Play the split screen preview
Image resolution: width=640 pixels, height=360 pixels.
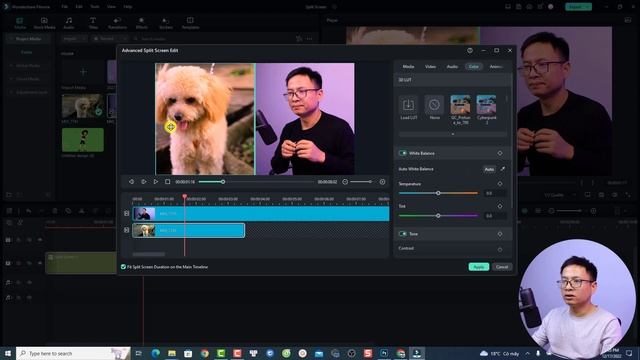tap(156, 182)
